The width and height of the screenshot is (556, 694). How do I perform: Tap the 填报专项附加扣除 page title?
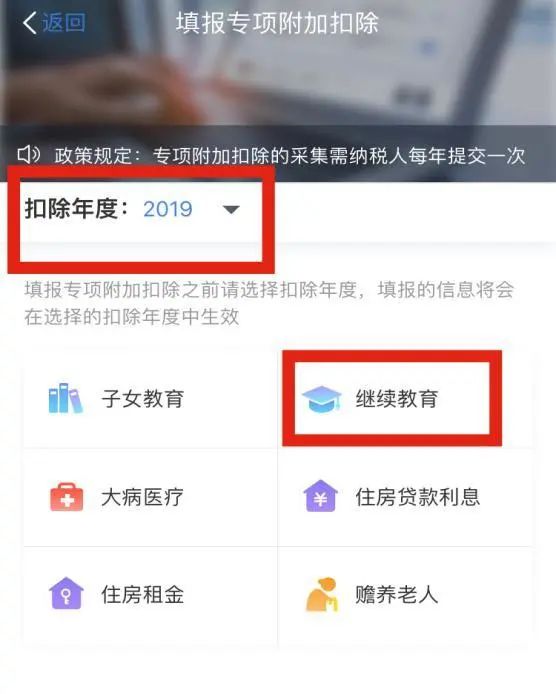pyautogui.click(x=278, y=23)
